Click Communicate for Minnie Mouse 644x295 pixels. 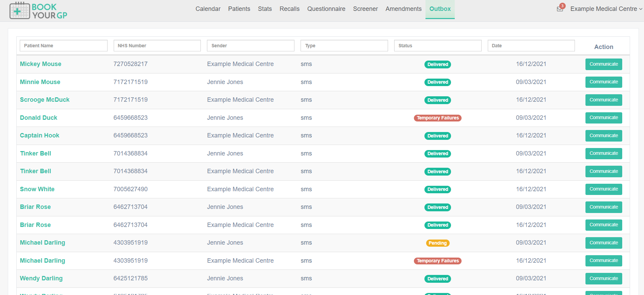603,82
